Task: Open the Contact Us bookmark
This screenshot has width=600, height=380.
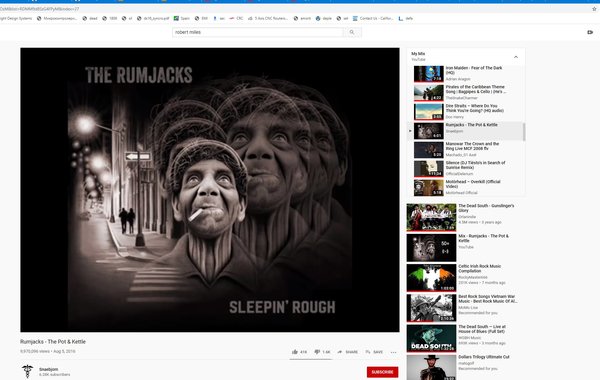Action: click(372, 18)
